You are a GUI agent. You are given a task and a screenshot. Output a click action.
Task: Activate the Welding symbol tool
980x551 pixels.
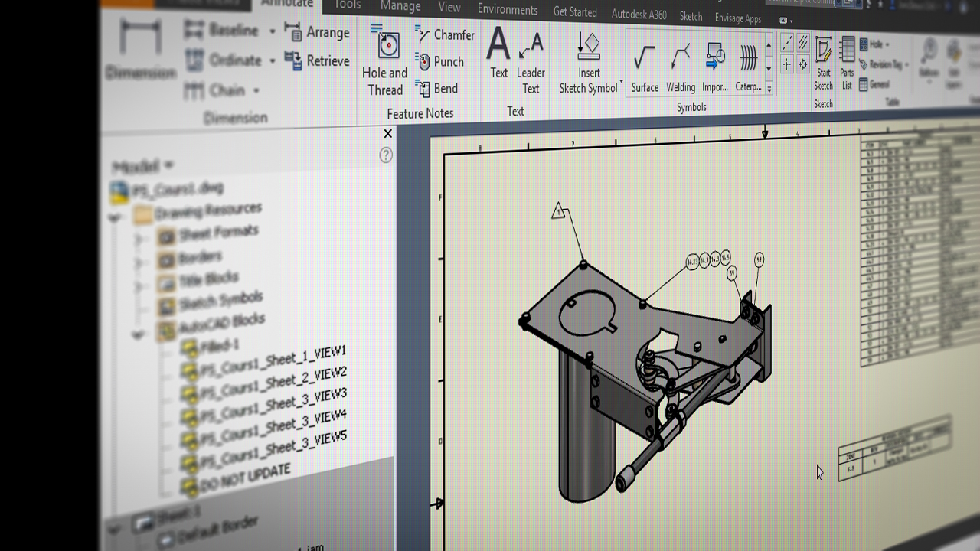click(680, 65)
